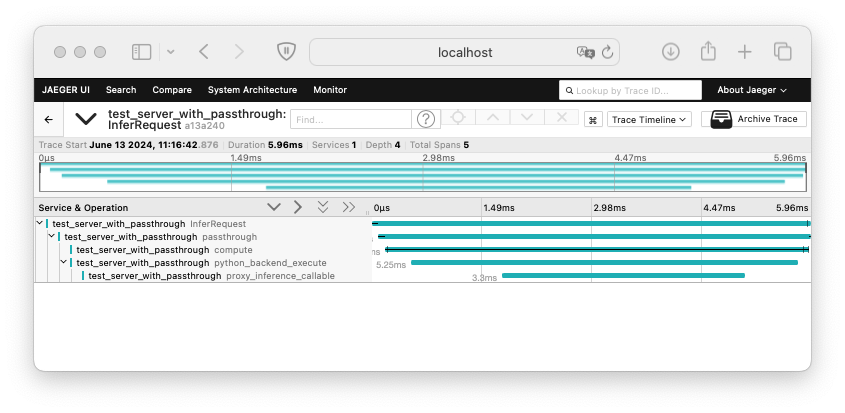Viewport: 845px width, 413px height.
Task: Click the Find text field
Action: coord(352,119)
